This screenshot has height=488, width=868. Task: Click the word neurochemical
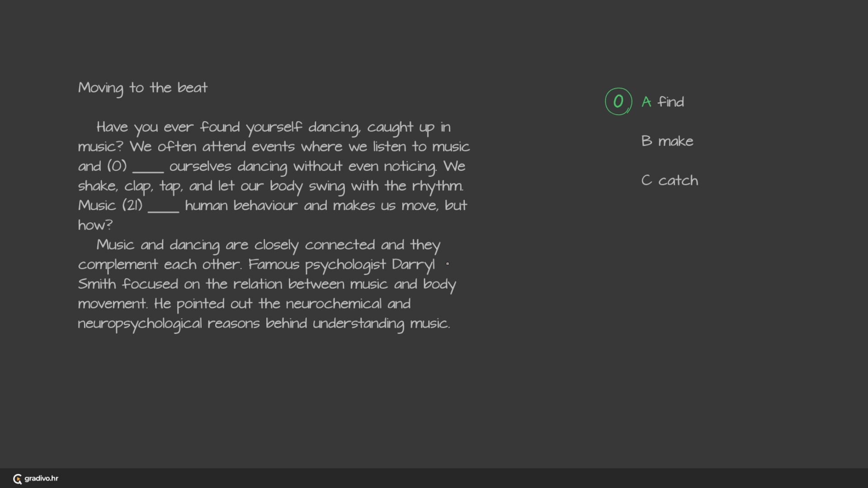pyautogui.click(x=333, y=304)
